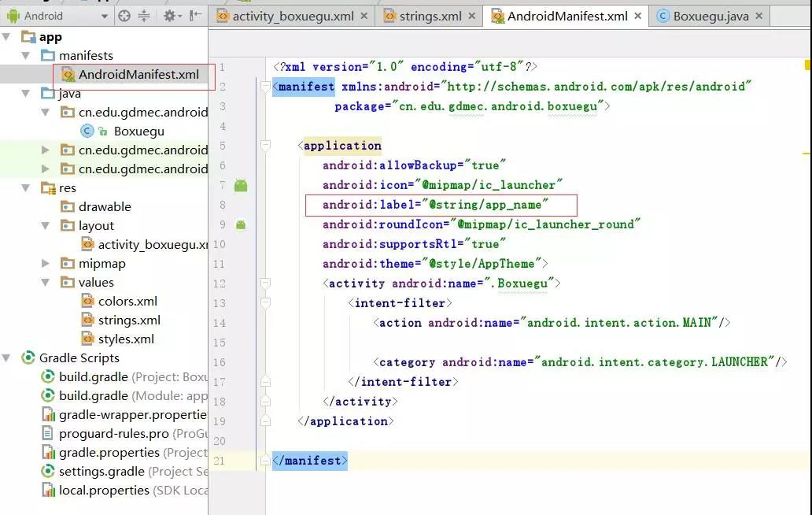The width and height of the screenshot is (812, 515).
Task: Switch to the Boxuegu.java tab
Action: tap(710, 17)
